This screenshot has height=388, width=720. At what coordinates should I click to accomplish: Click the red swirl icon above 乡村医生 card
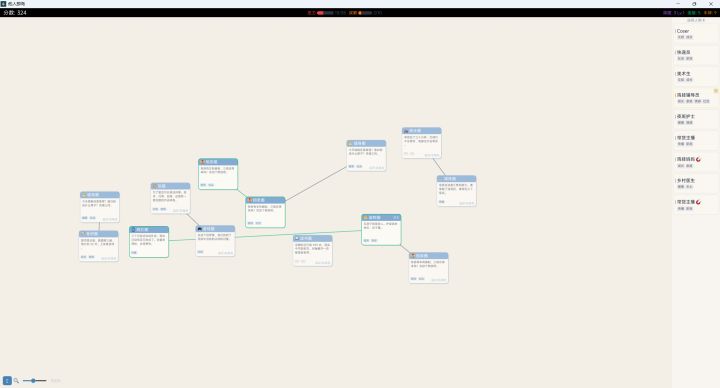[698, 159]
